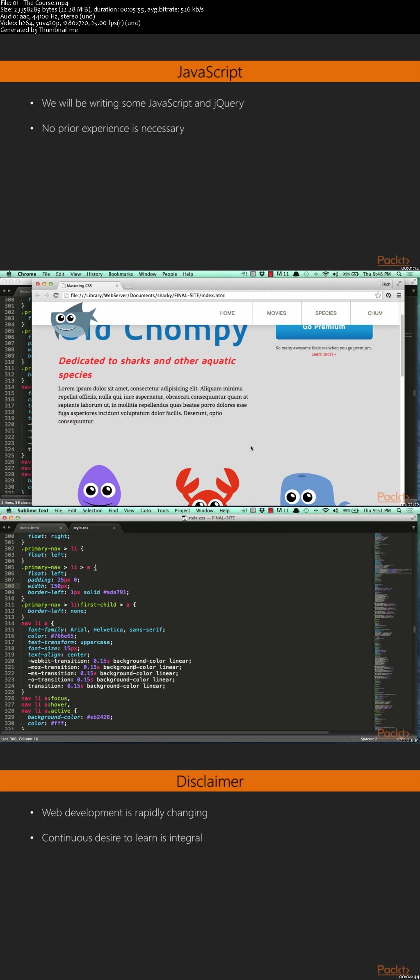Viewport: 420px width, 980px height.
Task: Click Apple logo in Chrome menu bar
Action: click(x=9, y=274)
